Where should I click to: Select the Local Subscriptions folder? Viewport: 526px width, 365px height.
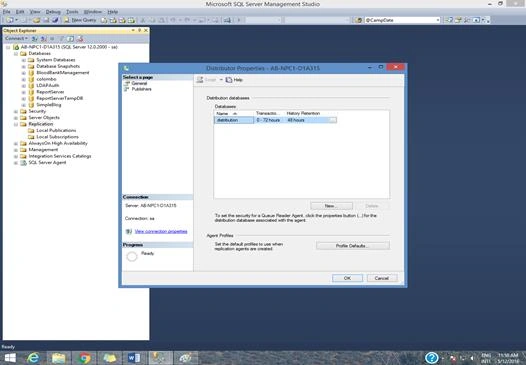[x=57, y=137]
